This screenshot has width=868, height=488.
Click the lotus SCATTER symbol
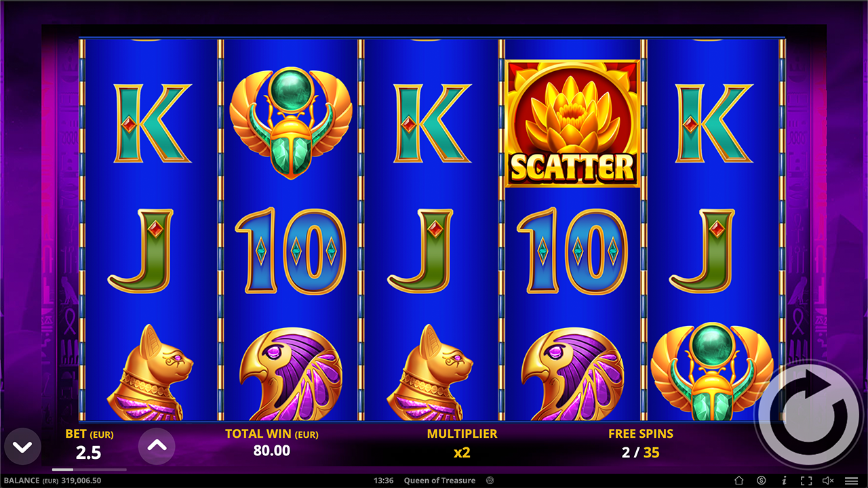coord(573,123)
